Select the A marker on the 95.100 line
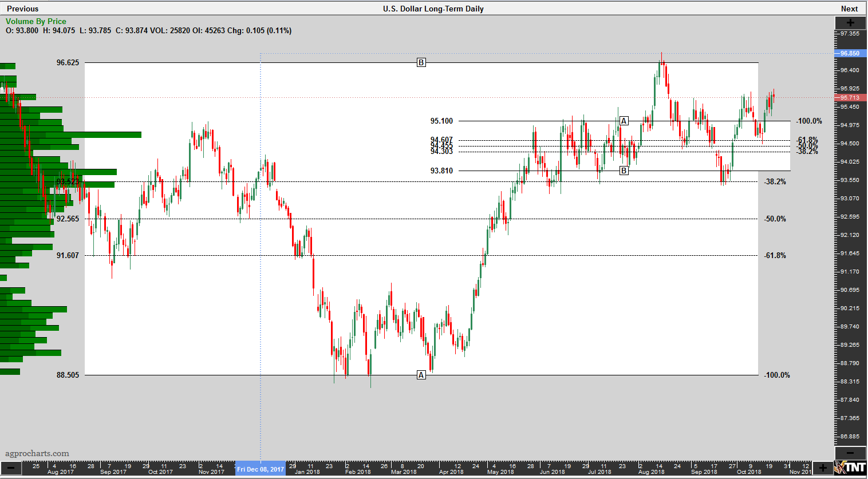 624,121
